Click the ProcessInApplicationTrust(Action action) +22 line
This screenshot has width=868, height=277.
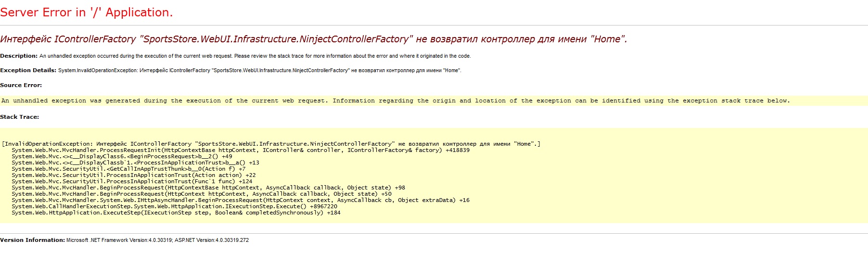coord(134,175)
